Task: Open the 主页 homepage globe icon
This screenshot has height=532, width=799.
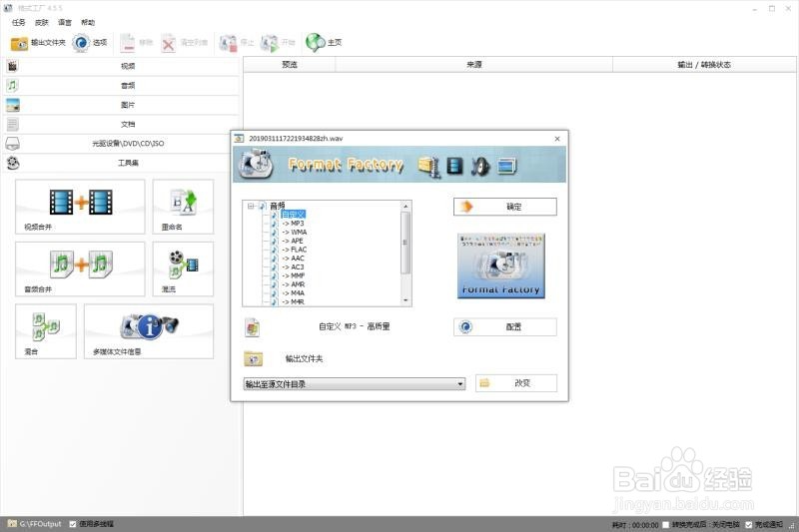Action: [x=316, y=43]
